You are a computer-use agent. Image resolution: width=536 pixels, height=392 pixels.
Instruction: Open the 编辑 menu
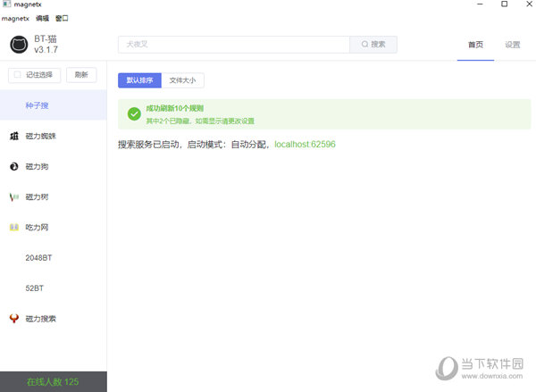(43, 18)
